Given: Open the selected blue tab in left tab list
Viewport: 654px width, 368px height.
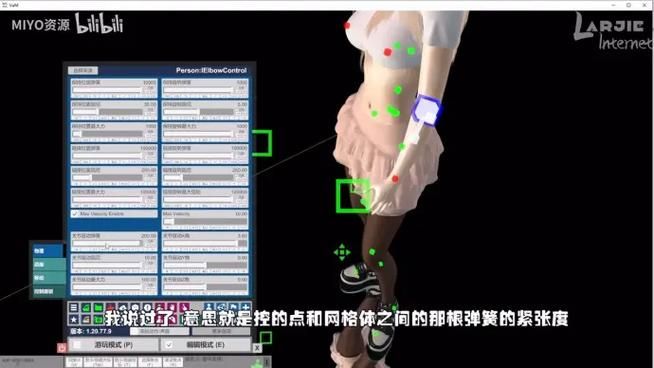Looking at the screenshot, I should tap(48, 251).
